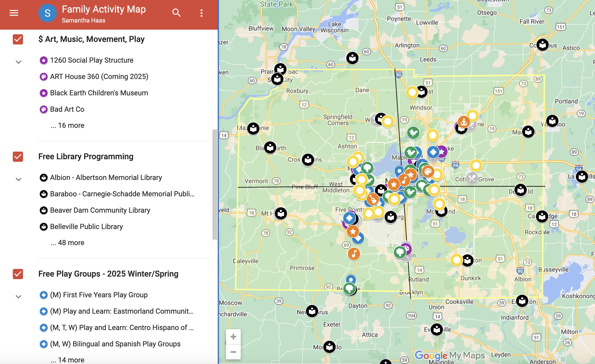595x364 pixels.
Task: Uncheck the Art, Music, Movement, Play layer
Action: pos(18,39)
